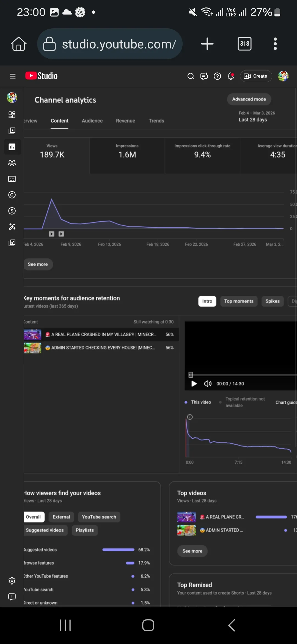Viewport: 297px width, 644px height.
Task: Open Audio library sidebar icon
Action: click(12, 243)
